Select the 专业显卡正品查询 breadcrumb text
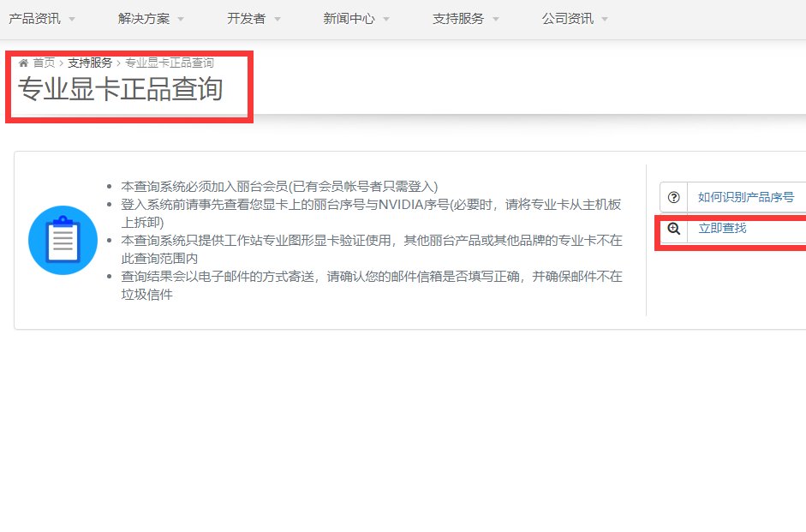Viewport: 806px width, 532px height. [168, 62]
